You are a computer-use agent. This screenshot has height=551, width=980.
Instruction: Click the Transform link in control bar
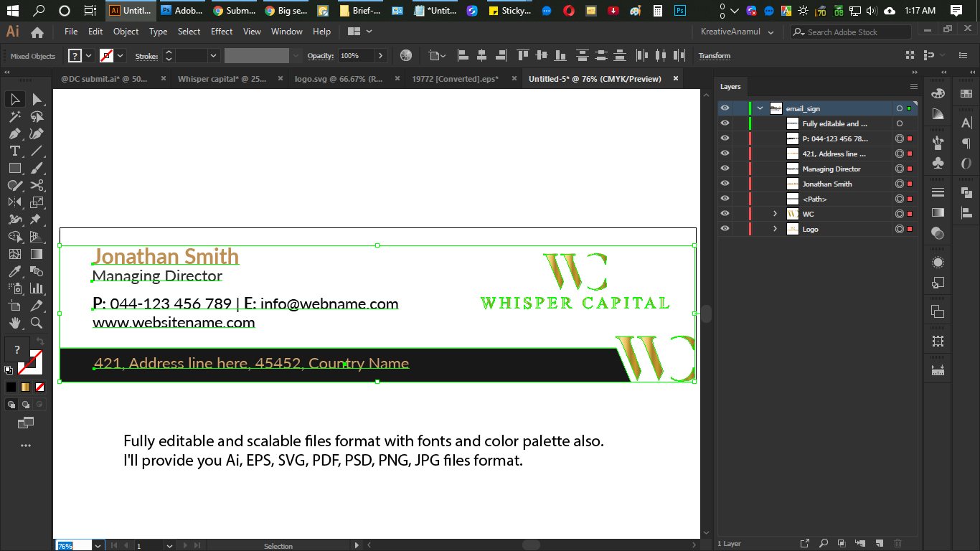pyautogui.click(x=715, y=55)
